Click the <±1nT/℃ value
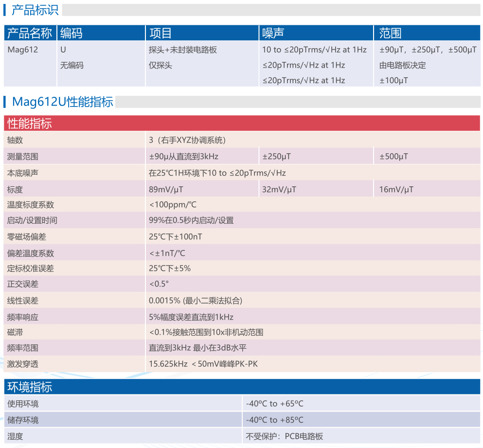483x448 pixels. (167, 253)
